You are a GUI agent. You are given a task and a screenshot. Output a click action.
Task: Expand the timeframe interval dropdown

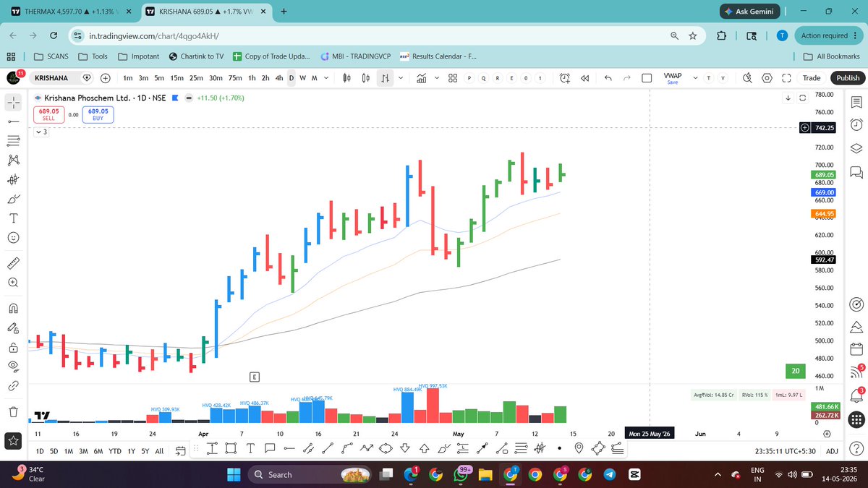click(325, 78)
